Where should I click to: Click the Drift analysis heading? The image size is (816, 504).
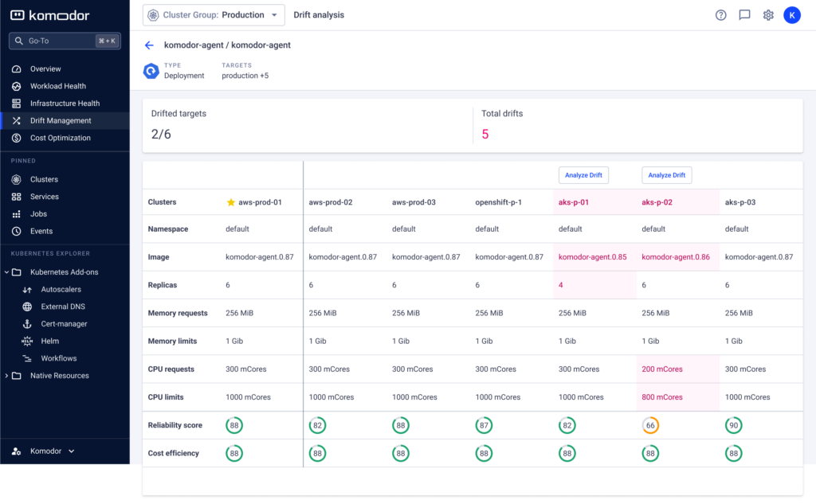tap(319, 15)
